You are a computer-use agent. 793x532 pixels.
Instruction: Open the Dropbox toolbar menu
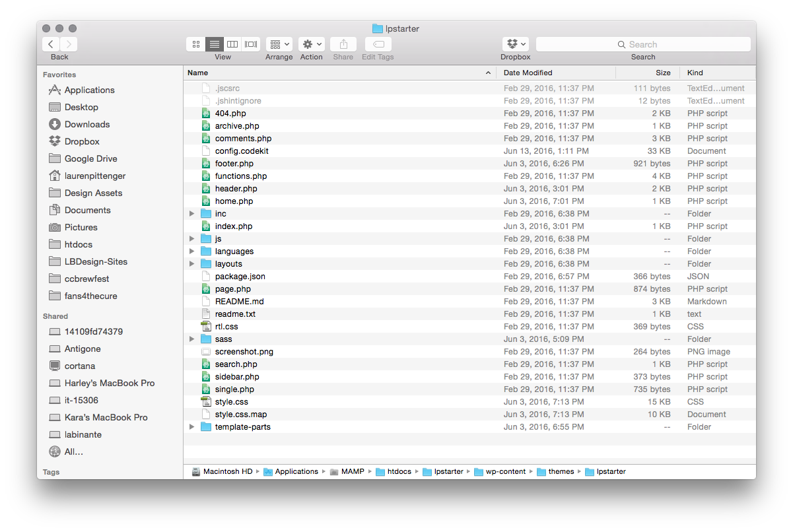[x=516, y=44]
